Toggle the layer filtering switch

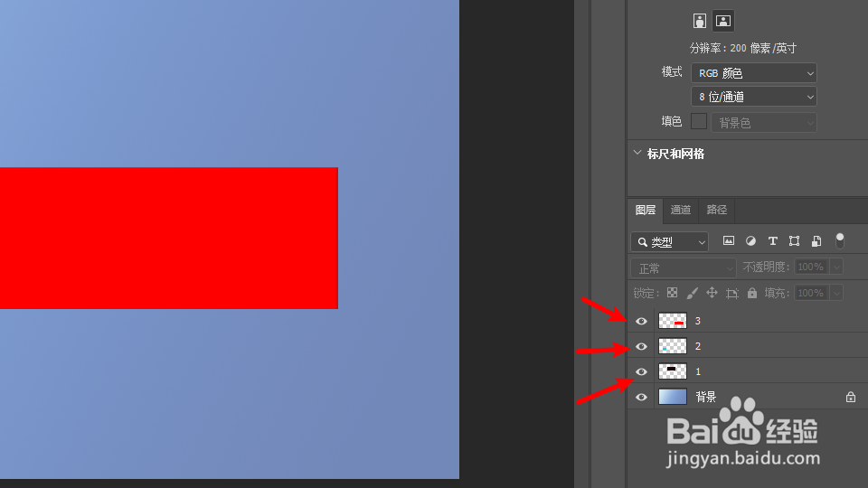840,240
